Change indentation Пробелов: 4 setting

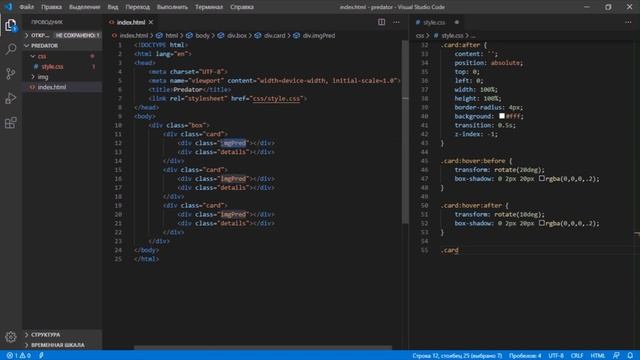click(x=525, y=356)
